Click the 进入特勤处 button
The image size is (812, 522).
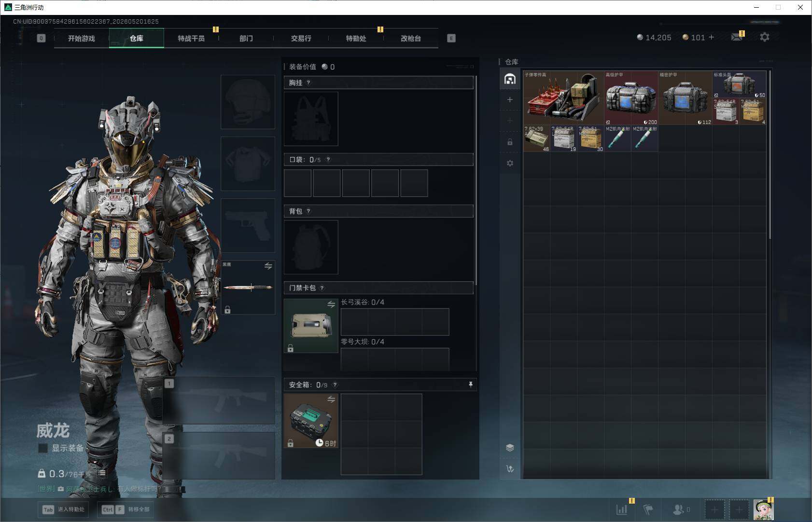(x=64, y=509)
